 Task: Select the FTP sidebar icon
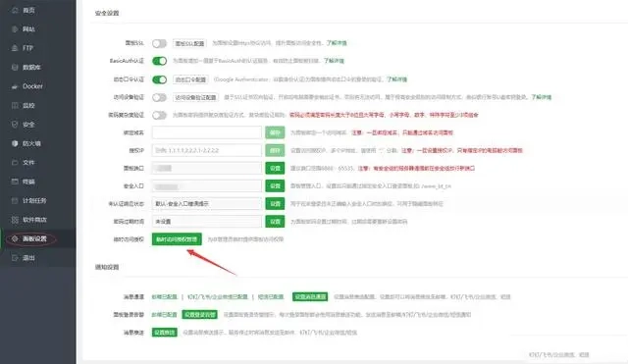click(x=15, y=48)
